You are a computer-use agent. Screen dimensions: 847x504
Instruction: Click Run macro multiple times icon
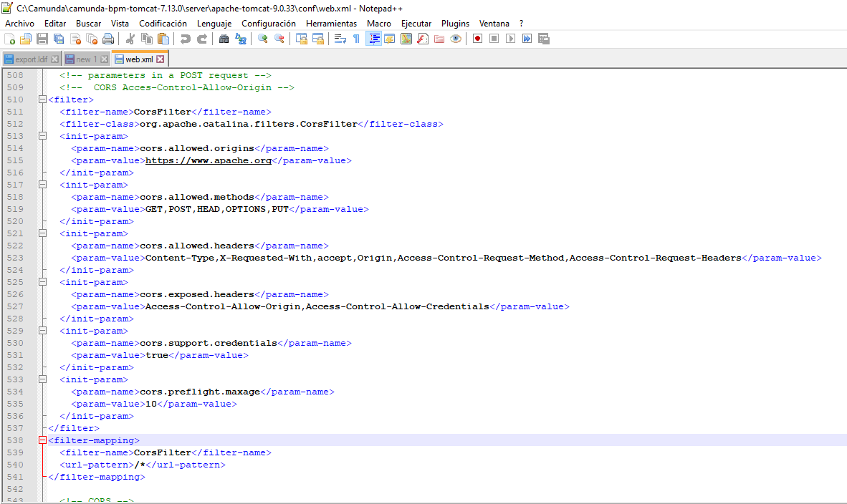pos(527,39)
